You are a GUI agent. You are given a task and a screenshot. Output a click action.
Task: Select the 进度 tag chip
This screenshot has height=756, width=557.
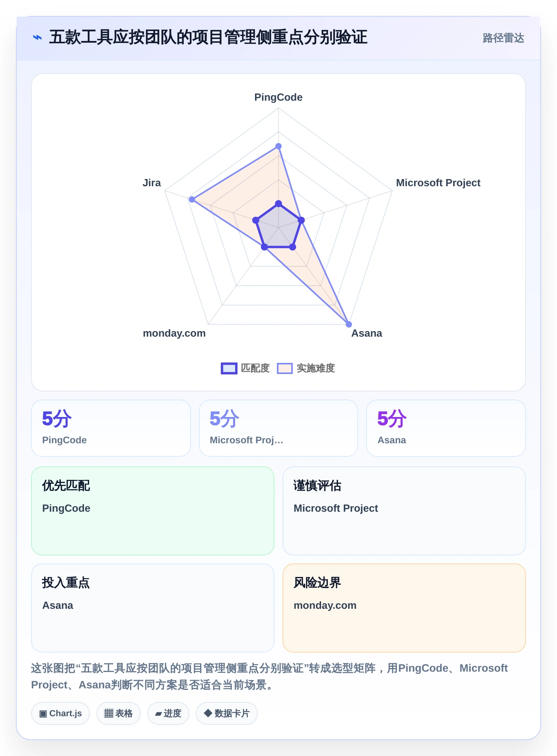[168, 713]
